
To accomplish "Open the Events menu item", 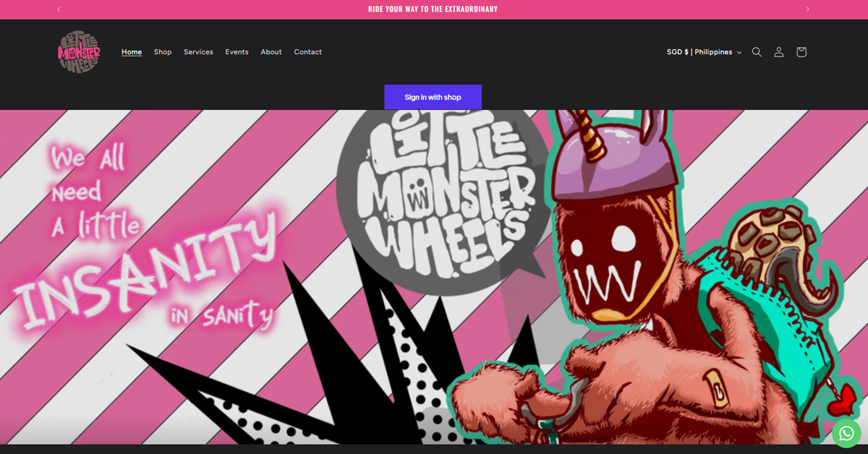I will (237, 52).
